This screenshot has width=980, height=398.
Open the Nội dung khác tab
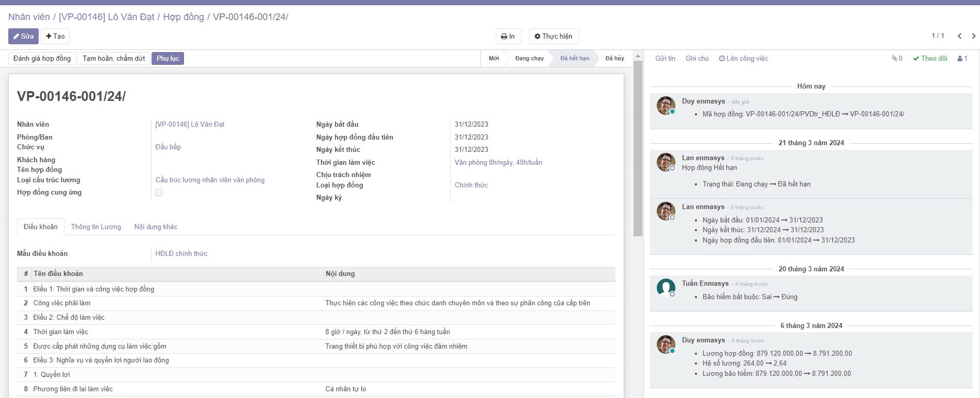156,227
